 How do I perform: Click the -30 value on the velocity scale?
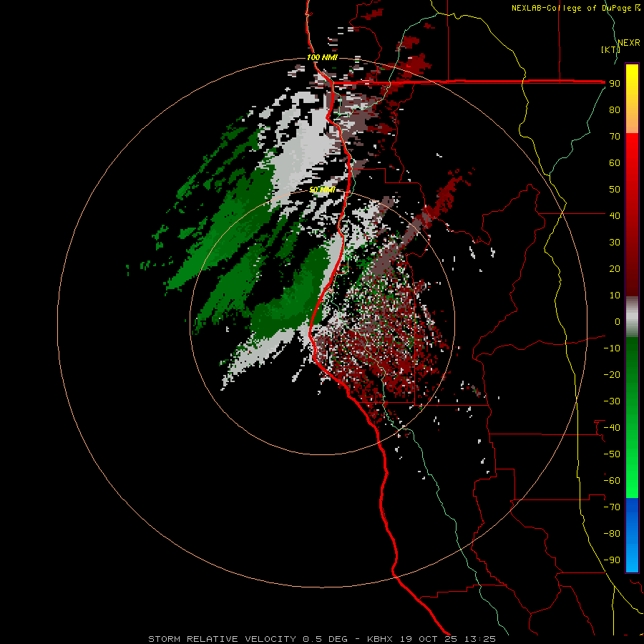tap(612, 401)
